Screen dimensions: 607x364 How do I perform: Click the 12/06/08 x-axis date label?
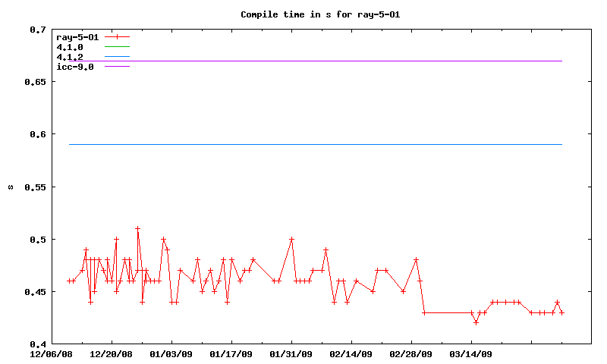[x=52, y=353]
